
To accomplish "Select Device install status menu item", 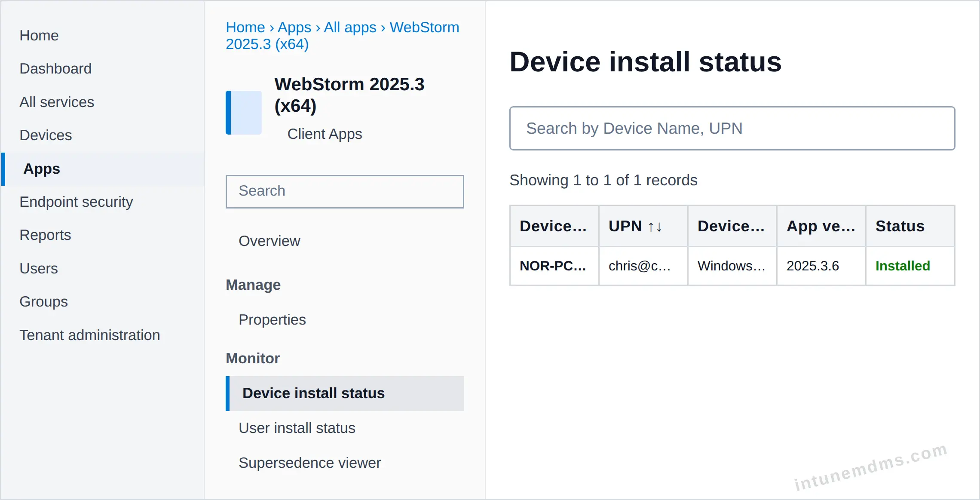I will tap(345, 393).
